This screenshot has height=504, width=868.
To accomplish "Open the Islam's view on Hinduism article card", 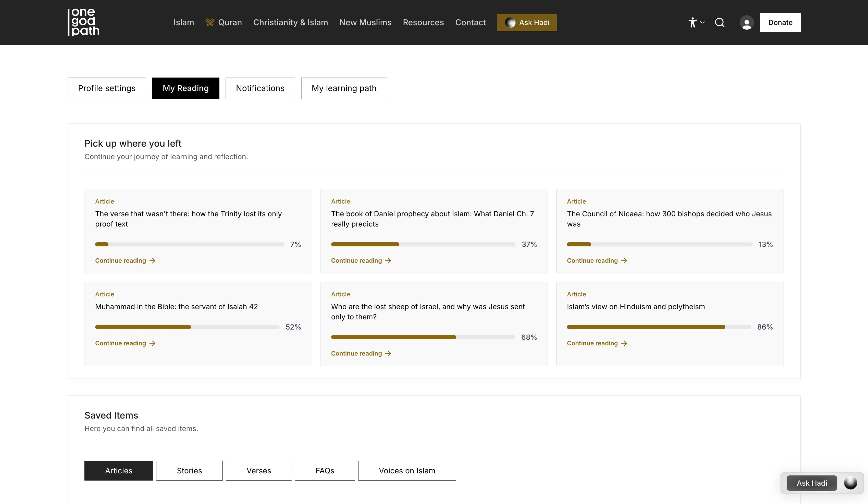I will point(669,324).
